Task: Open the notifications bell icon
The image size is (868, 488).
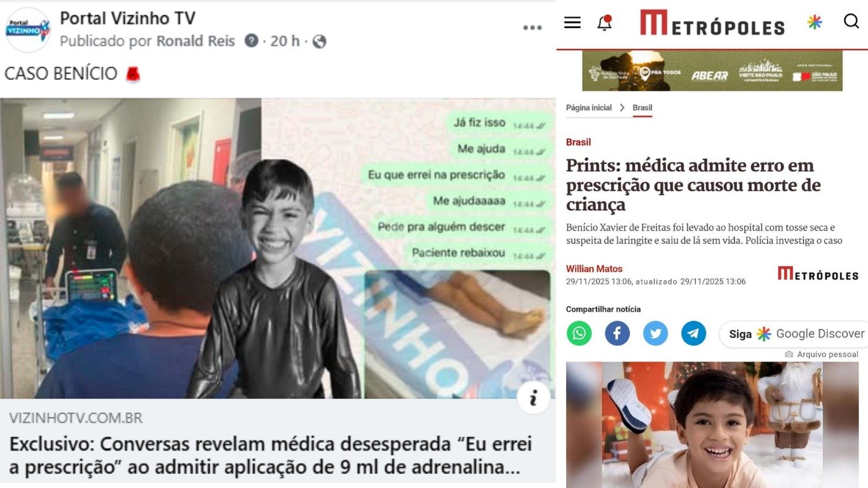Action: [604, 23]
